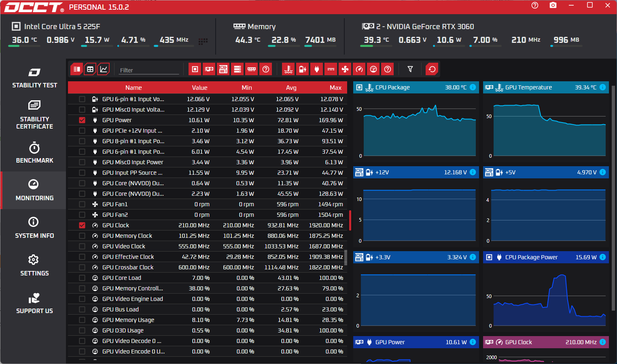The width and height of the screenshot is (617, 364).
Task: Toggle current sensor type filter
Action: [331, 69]
